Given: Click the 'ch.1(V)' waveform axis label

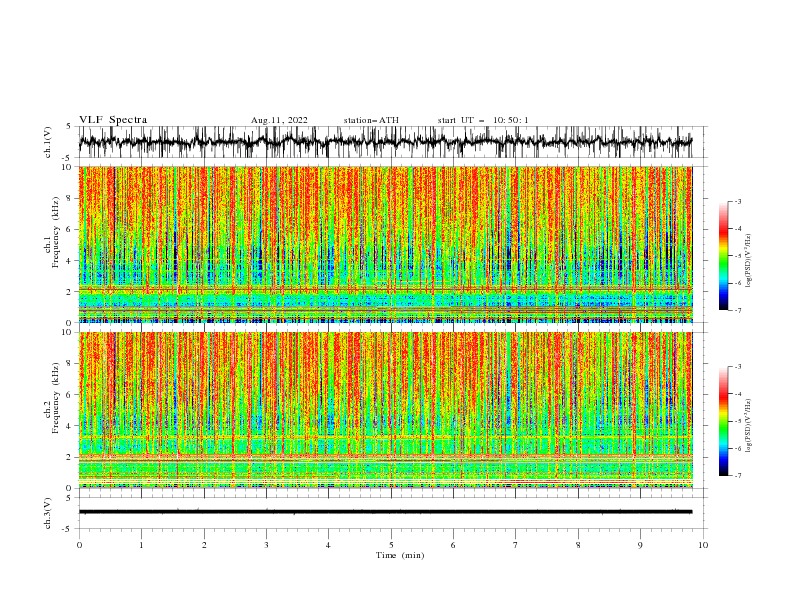Looking at the screenshot, I should tap(48, 142).
